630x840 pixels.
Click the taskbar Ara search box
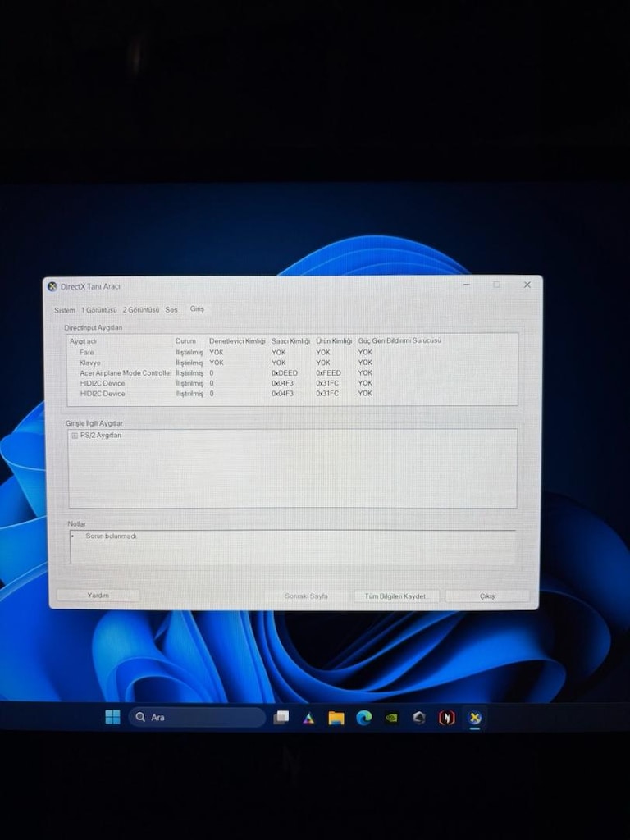(x=197, y=717)
